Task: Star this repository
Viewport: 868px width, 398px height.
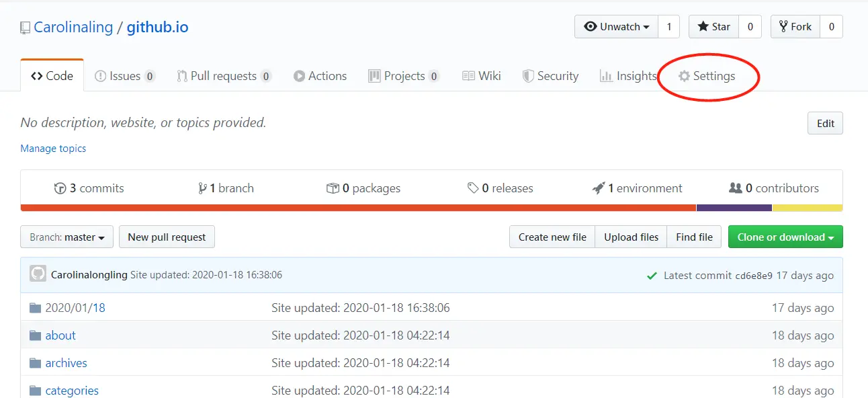Action: [x=713, y=27]
